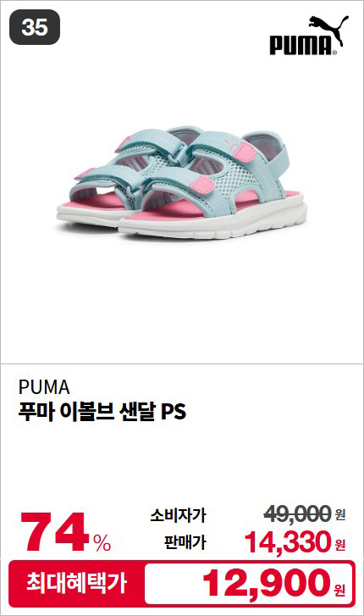
Task: Click the percent sign beside 74
Action: pos(102,543)
